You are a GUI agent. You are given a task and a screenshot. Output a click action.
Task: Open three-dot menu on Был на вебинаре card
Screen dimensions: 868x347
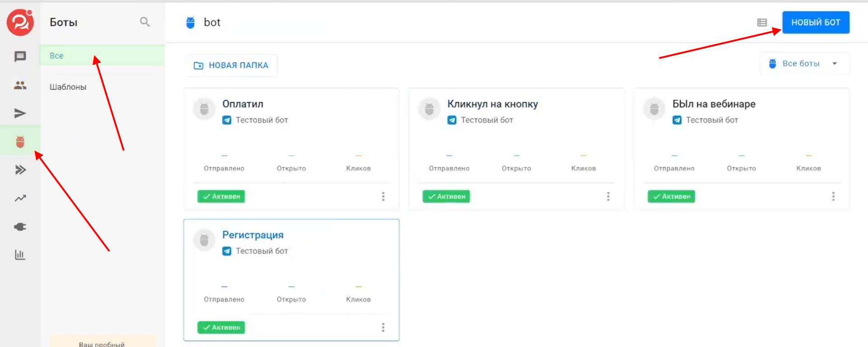(x=833, y=197)
